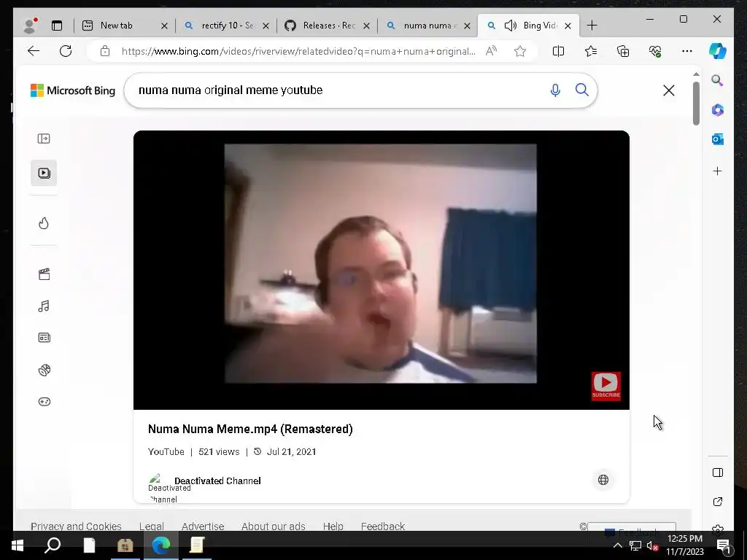Open the Edge profile icon

(x=31, y=26)
